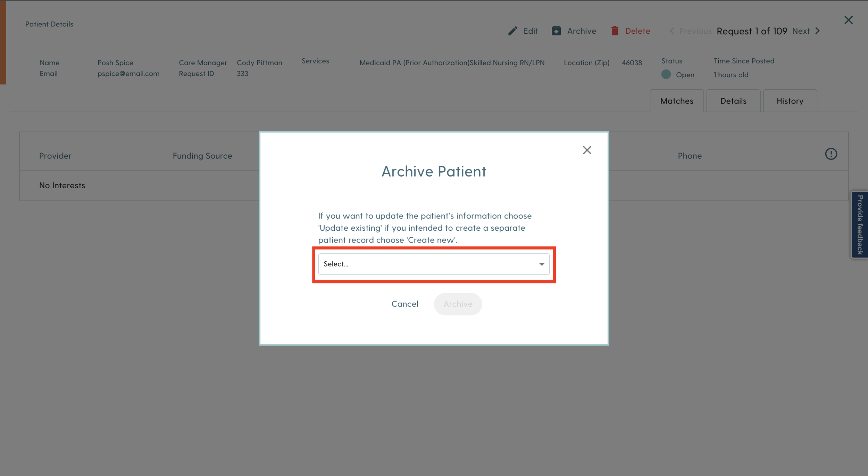Screen dimensions: 868x476
Task: Click the Open status indicator dot
Action: pos(666,74)
